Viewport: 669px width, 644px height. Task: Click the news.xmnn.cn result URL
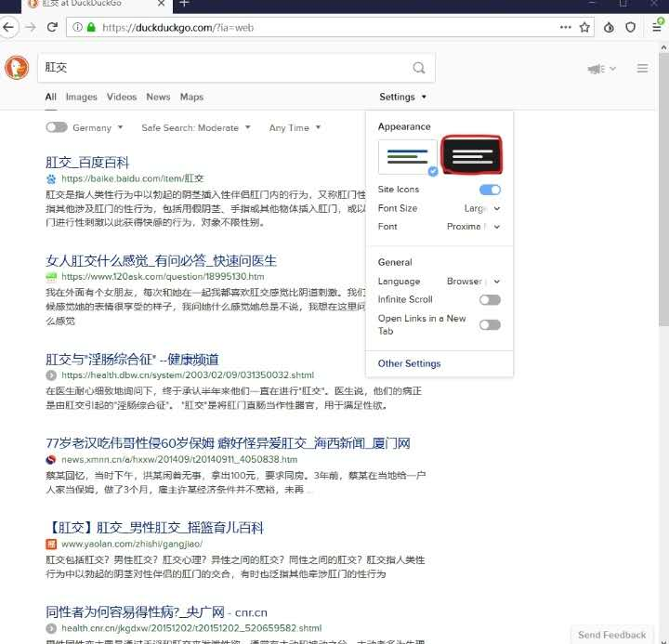pyautogui.click(x=179, y=460)
